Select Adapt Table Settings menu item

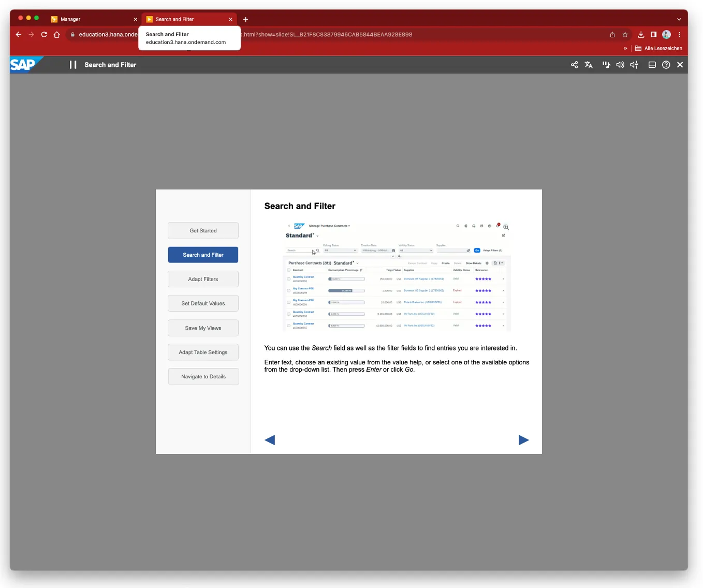tap(203, 352)
